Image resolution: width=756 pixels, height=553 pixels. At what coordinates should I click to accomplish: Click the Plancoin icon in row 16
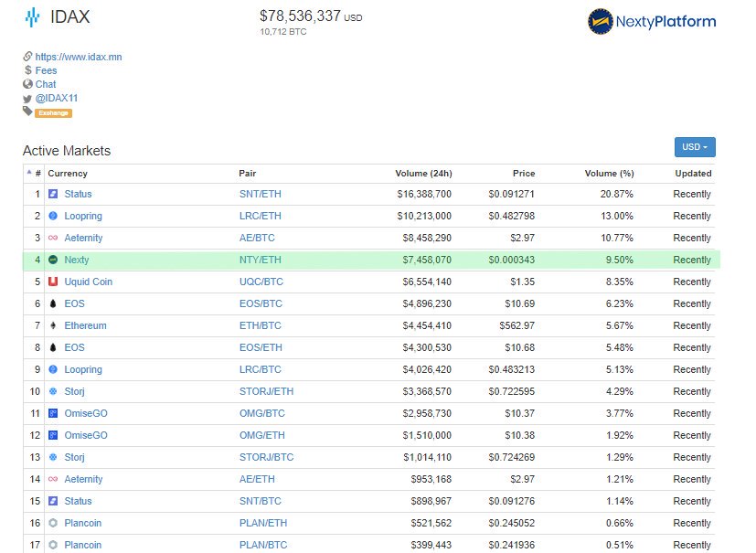pyautogui.click(x=53, y=523)
